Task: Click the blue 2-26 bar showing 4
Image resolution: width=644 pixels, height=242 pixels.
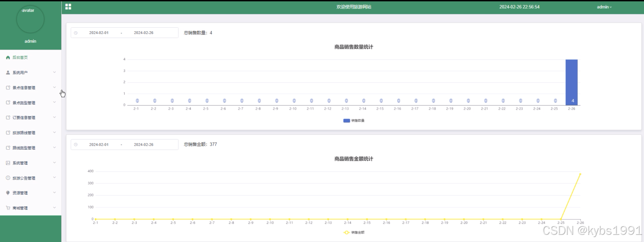Action: coord(572,82)
